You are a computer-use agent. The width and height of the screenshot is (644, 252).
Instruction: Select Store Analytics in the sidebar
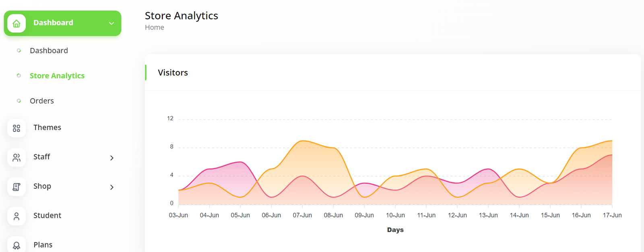(x=57, y=76)
